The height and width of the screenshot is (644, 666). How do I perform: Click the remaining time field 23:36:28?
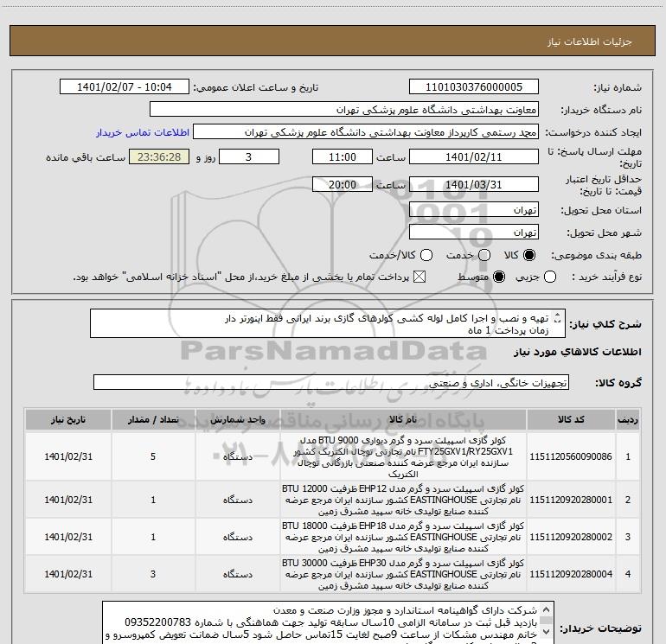[159, 156]
